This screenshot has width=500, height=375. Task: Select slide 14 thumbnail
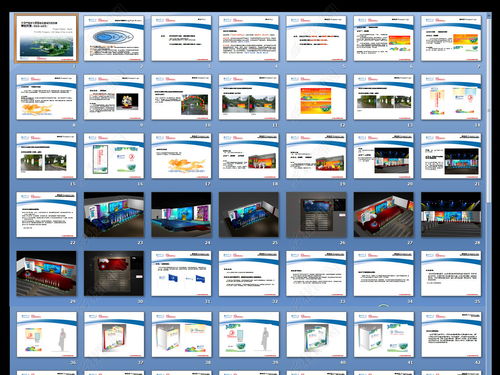[451, 97]
